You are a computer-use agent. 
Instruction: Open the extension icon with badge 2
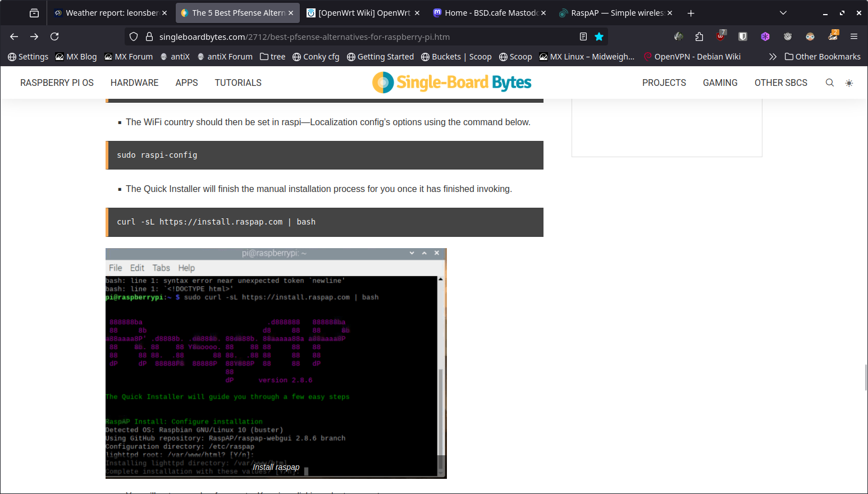tap(833, 36)
